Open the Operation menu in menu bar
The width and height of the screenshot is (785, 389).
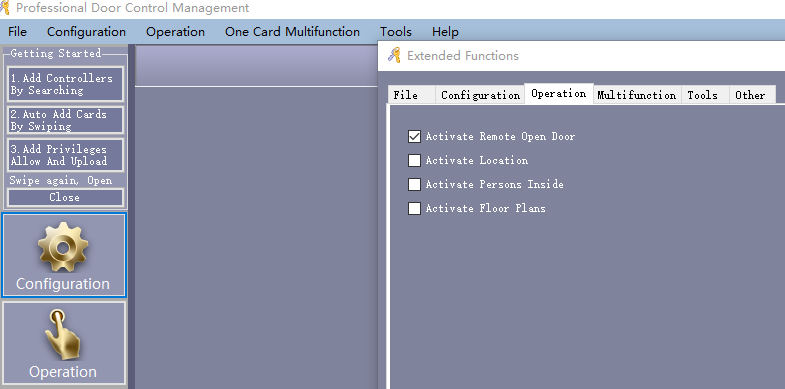175,32
